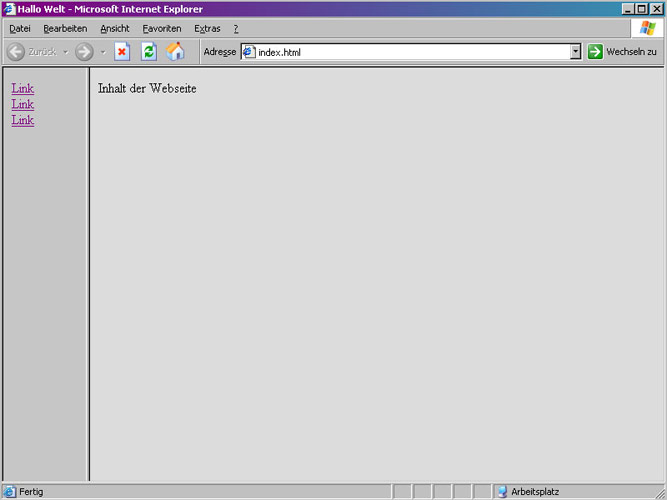667x500 pixels.
Task: Follow the second Link in the sidebar
Action: click(23, 104)
